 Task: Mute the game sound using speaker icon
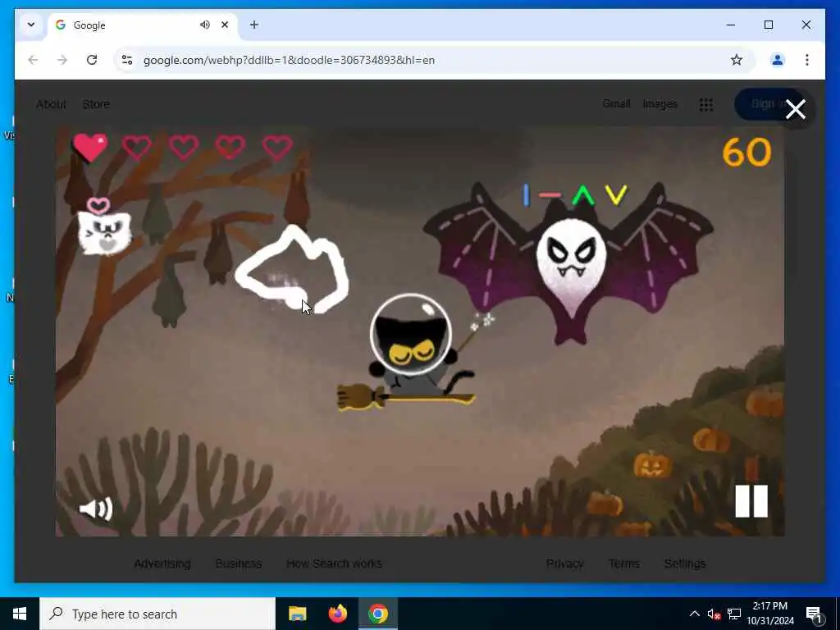point(96,509)
